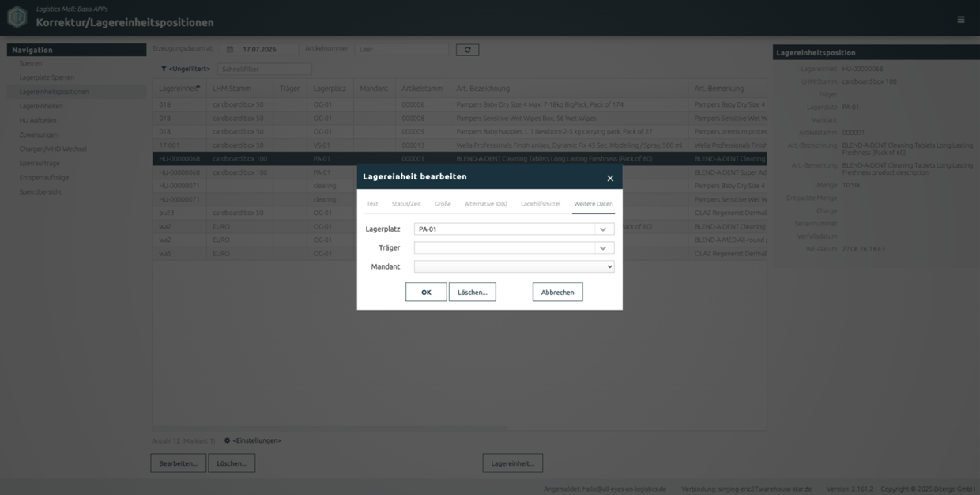Toggle sort on the Lagereinheit column header
The width and height of the screenshot is (980, 495).
tap(179, 89)
